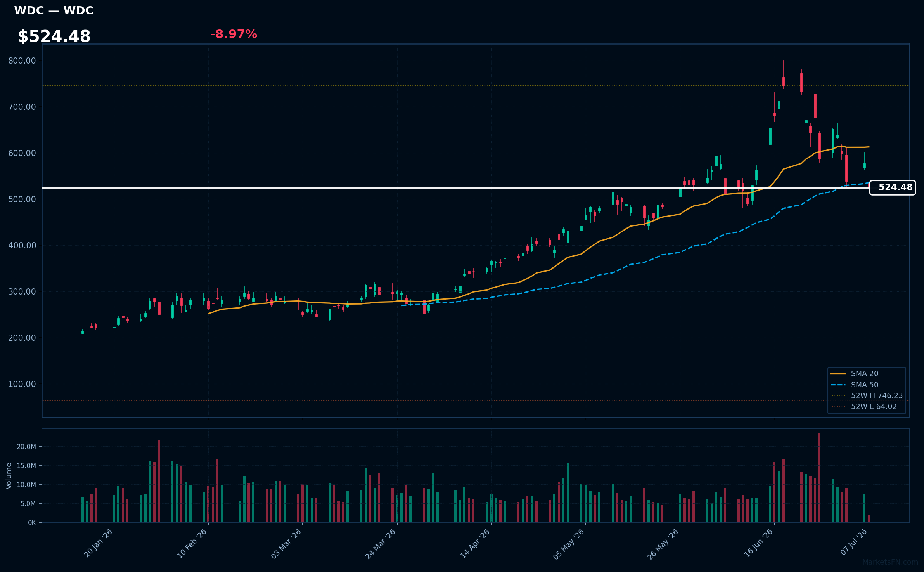
Task: Select the SMA 20 legend entry
Action: 854,374
